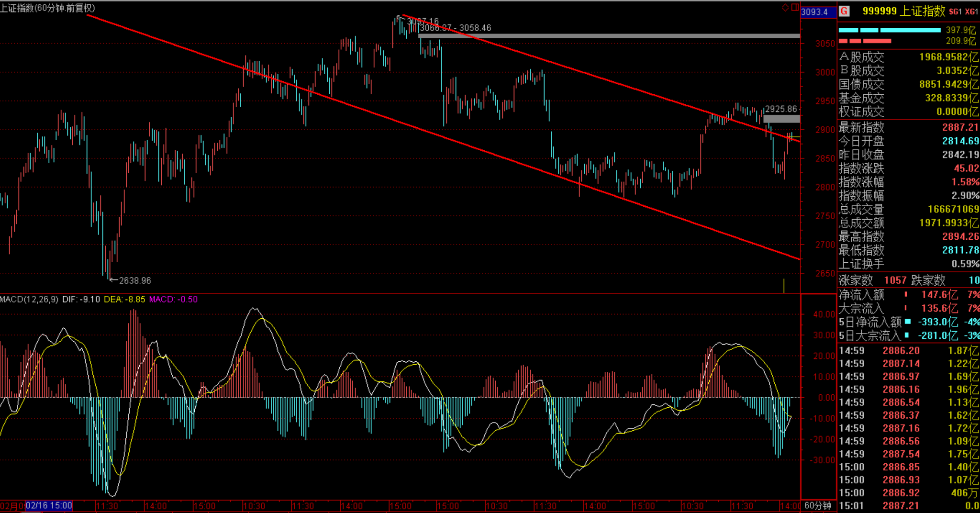Click the gray gap bar below 2925.86
Screen dimensions: 980x513
click(781, 119)
